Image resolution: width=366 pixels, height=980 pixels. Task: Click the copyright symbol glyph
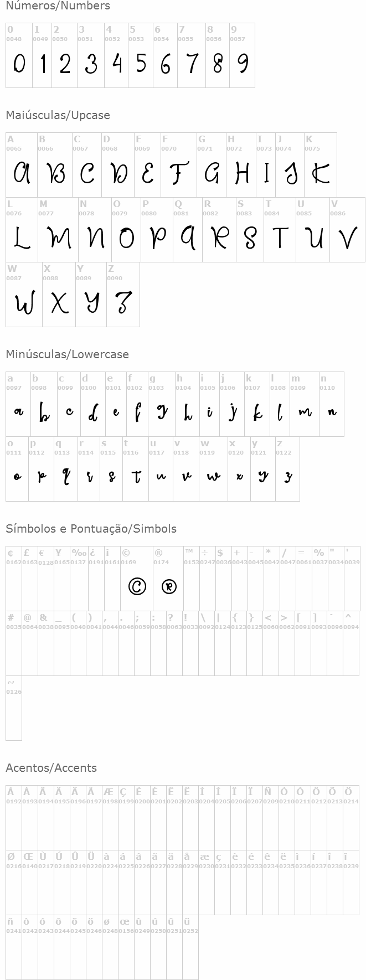pyautogui.click(x=137, y=586)
